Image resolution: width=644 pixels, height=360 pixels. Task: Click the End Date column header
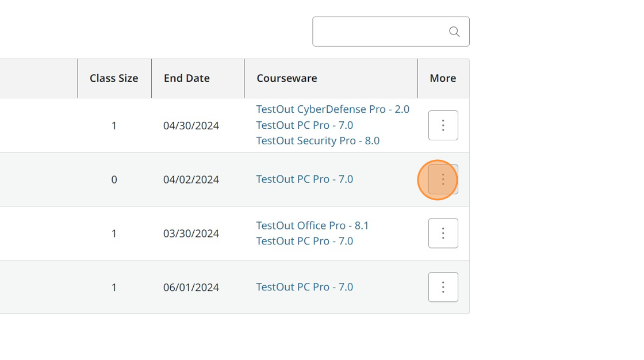pos(186,78)
